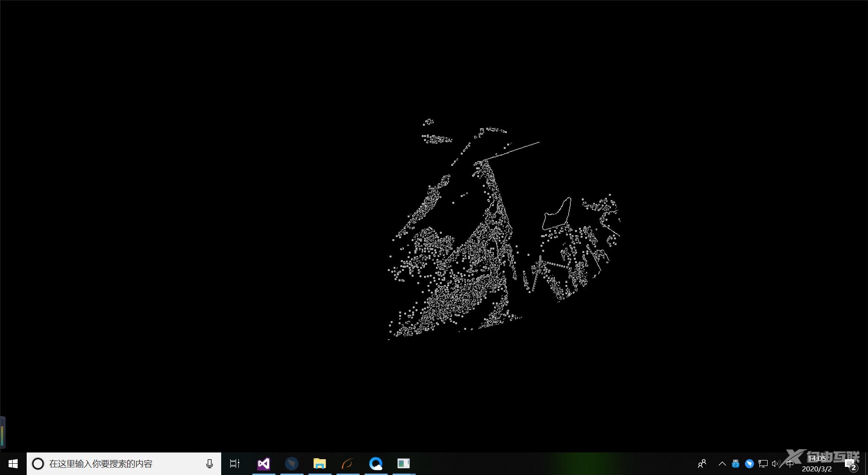The height and width of the screenshot is (475, 868).
Task: Click the Cortana circle in the search box
Action: click(38, 464)
